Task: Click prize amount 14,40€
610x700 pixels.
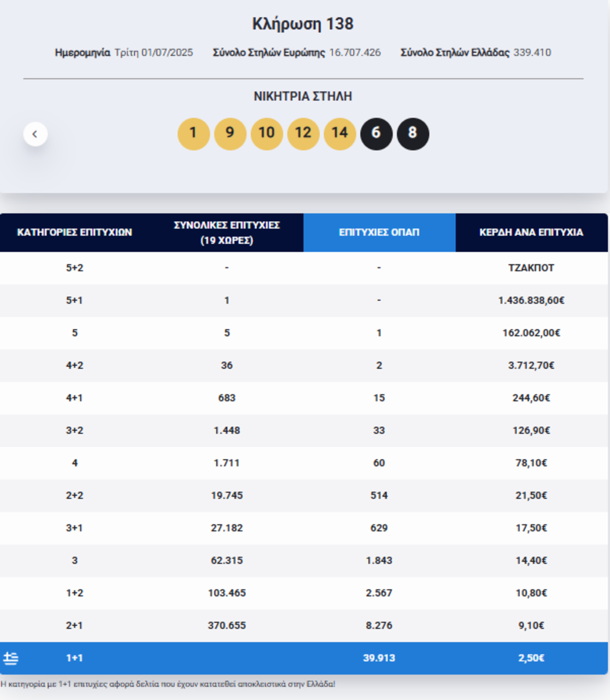Action: tap(531, 561)
